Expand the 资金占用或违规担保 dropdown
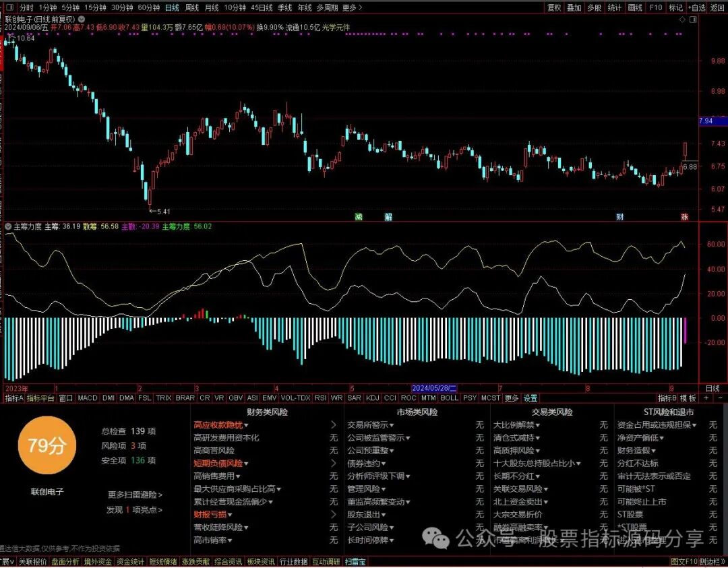This screenshot has width=728, height=568. pyautogui.click(x=694, y=425)
